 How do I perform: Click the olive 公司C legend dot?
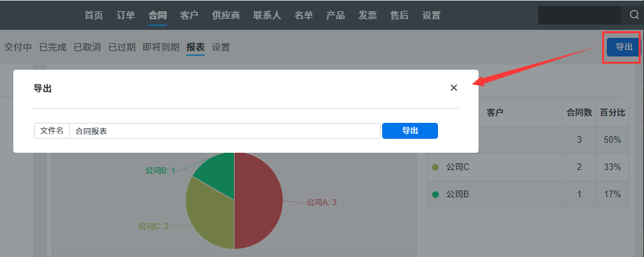coord(435,167)
